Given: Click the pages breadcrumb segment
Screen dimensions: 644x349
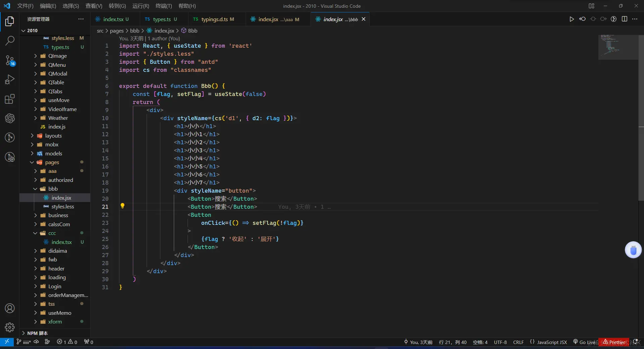Looking at the screenshot, I should [x=117, y=31].
